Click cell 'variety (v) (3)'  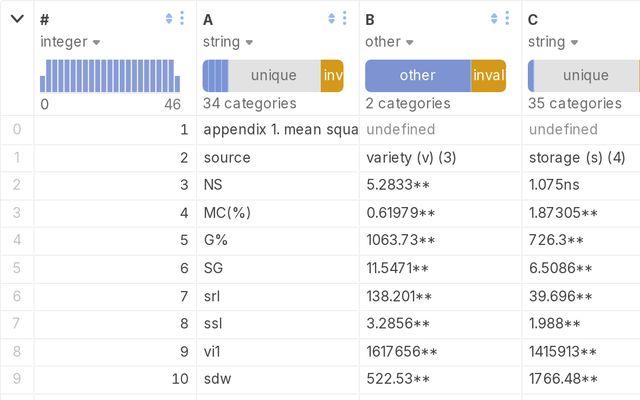pyautogui.click(x=411, y=157)
